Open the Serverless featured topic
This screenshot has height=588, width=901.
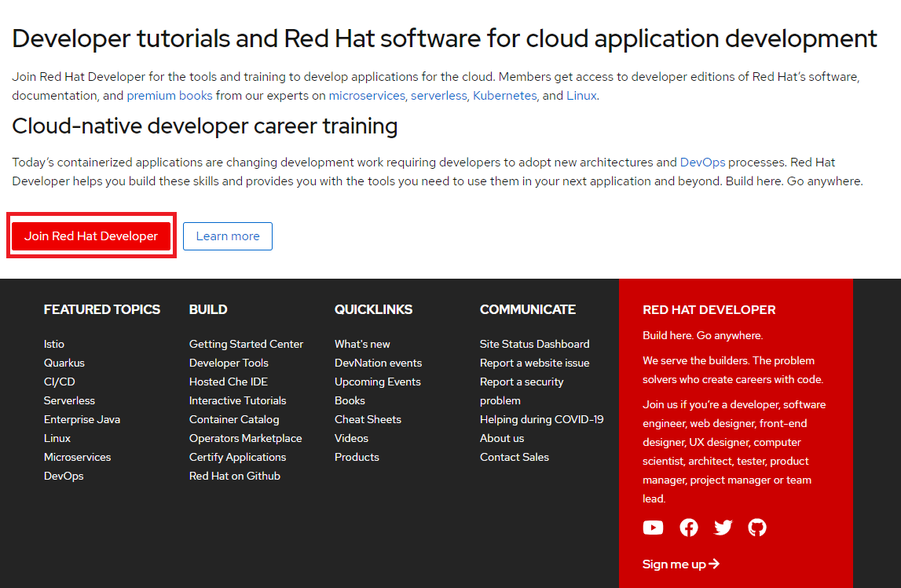(x=69, y=400)
